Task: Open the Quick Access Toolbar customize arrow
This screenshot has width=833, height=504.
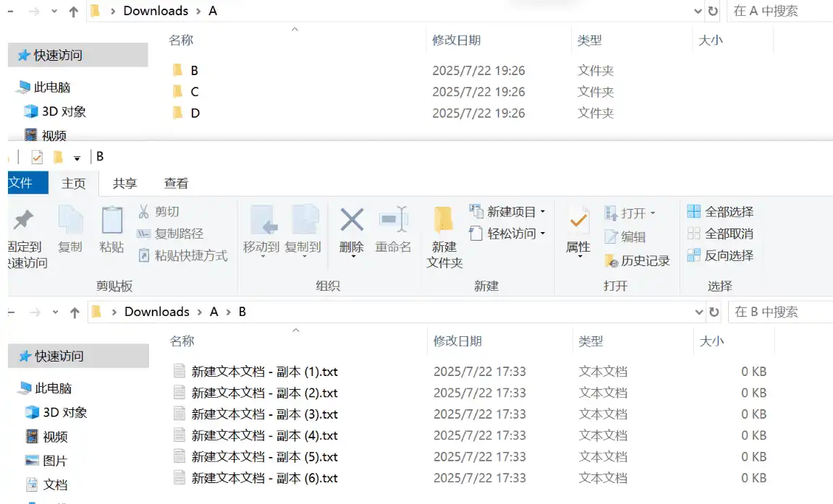Action: [77, 158]
